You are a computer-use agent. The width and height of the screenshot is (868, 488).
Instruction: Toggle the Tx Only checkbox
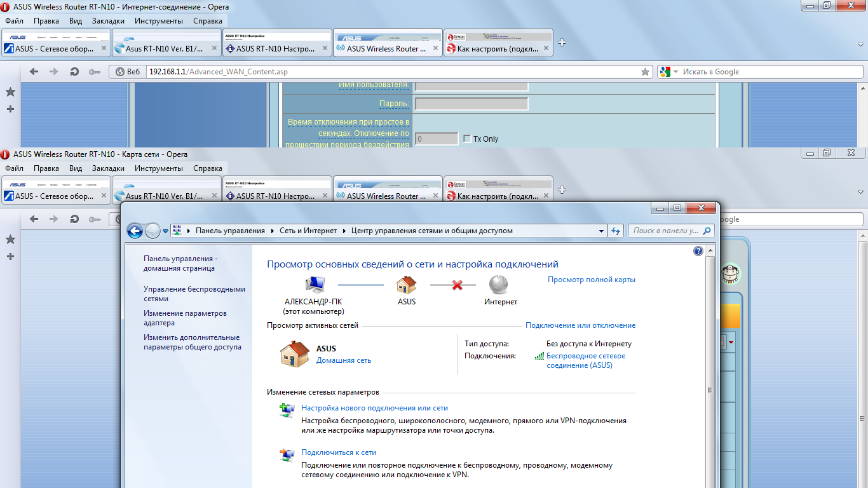pyautogui.click(x=467, y=139)
